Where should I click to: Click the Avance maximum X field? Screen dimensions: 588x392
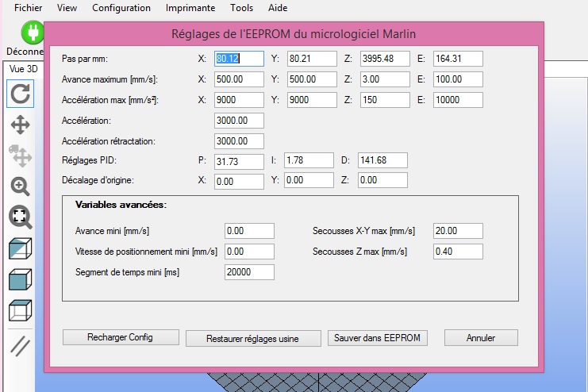pyautogui.click(x=239, y=79)
